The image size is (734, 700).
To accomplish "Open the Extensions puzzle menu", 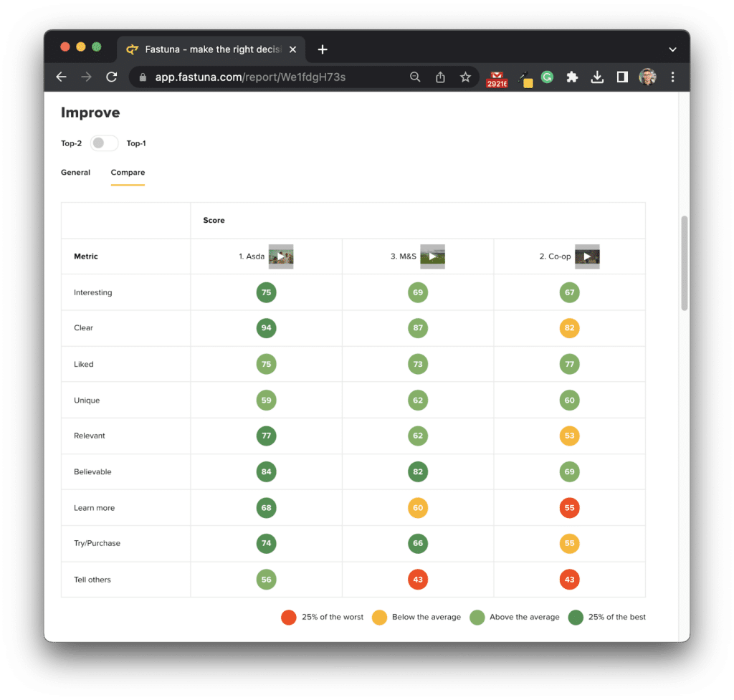I will tap(571, 77).
